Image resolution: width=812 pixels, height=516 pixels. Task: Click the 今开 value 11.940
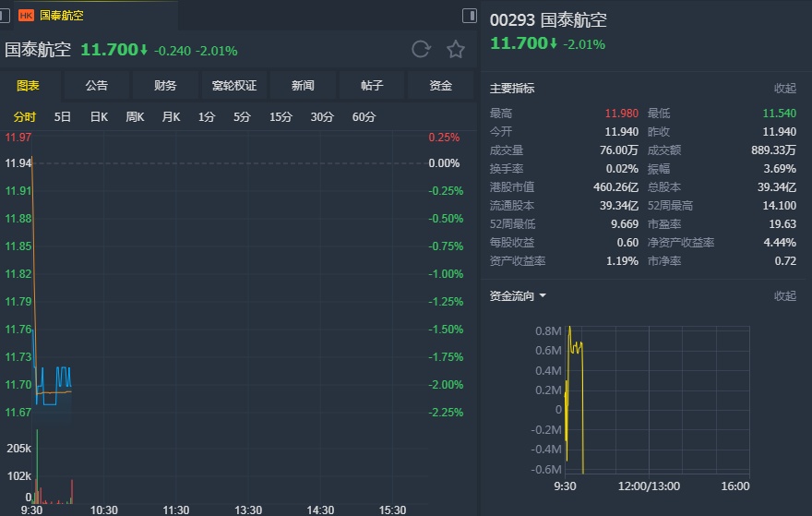(x=621, y=132)
